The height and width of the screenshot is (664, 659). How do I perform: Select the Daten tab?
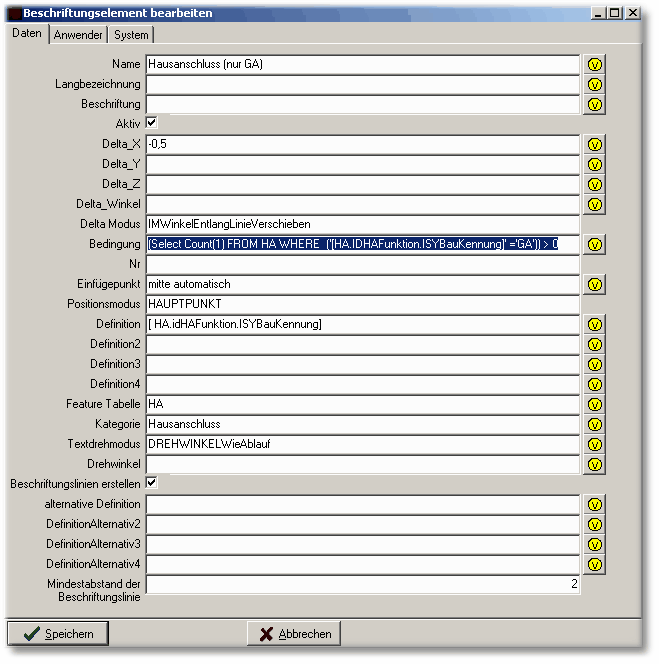27,33
